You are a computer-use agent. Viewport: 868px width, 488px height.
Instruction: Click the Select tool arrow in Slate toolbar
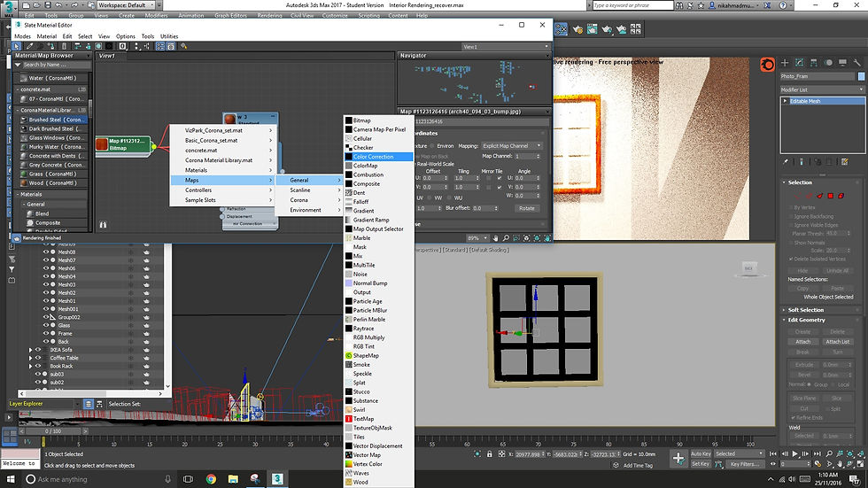point(17,46)
